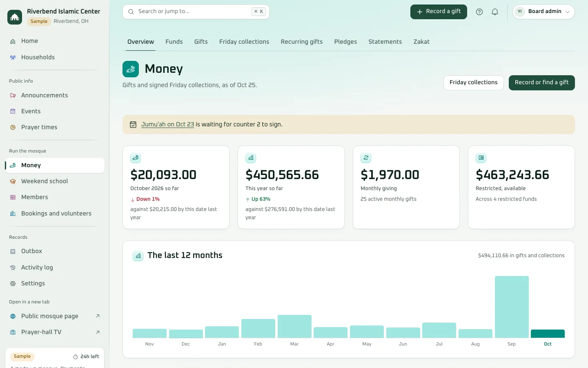Click the Up 63% indicator
The height and width of the screenshot is (368, 588).
258,199
